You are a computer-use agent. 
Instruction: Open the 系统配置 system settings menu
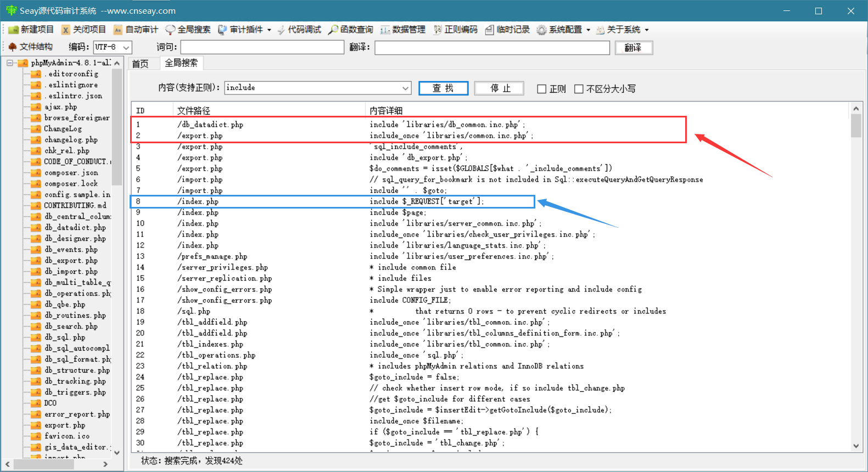point(564,30)
